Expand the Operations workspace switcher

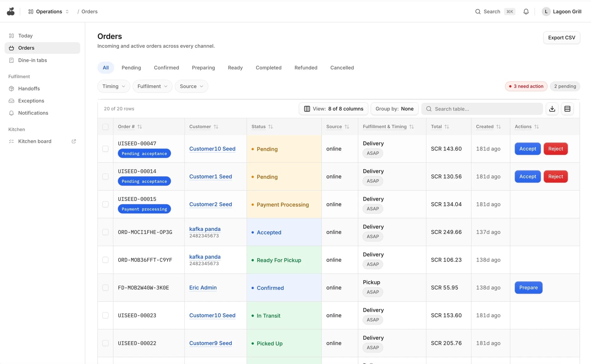(x=48, y=11)
